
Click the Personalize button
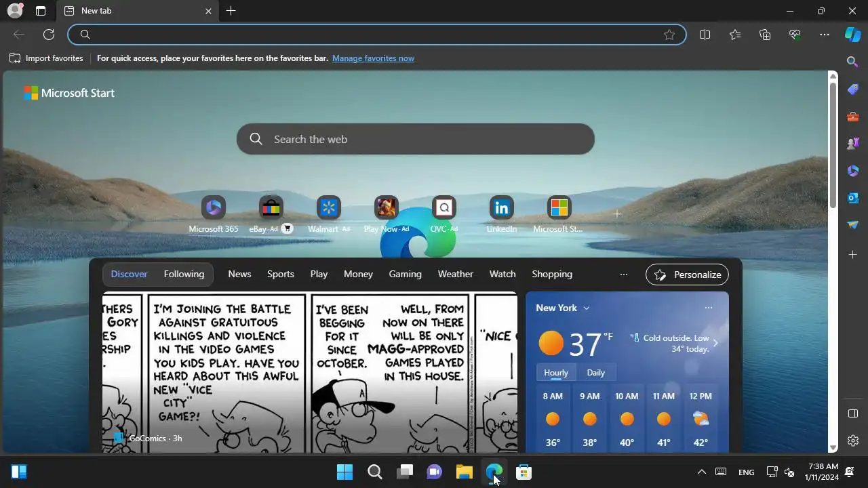click(x=687, y=274)
